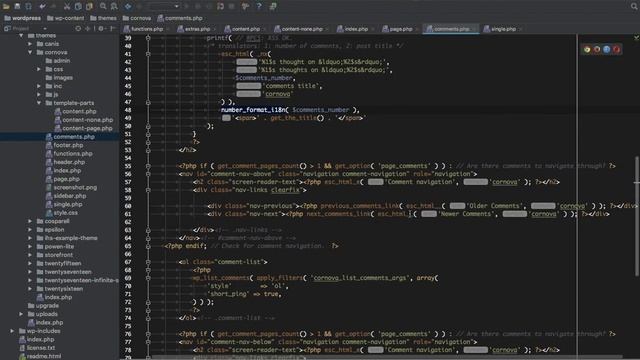Click the last green icon on main toolbar

click(273, 6)
